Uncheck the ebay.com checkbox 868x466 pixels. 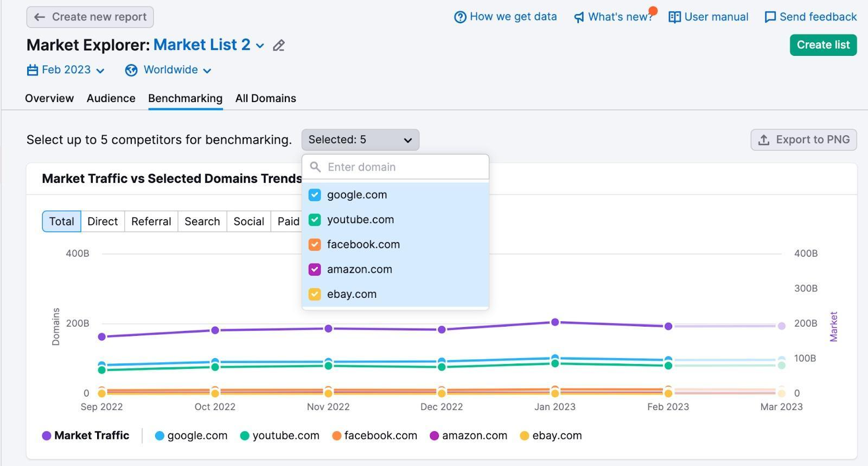tap(315, 295)
